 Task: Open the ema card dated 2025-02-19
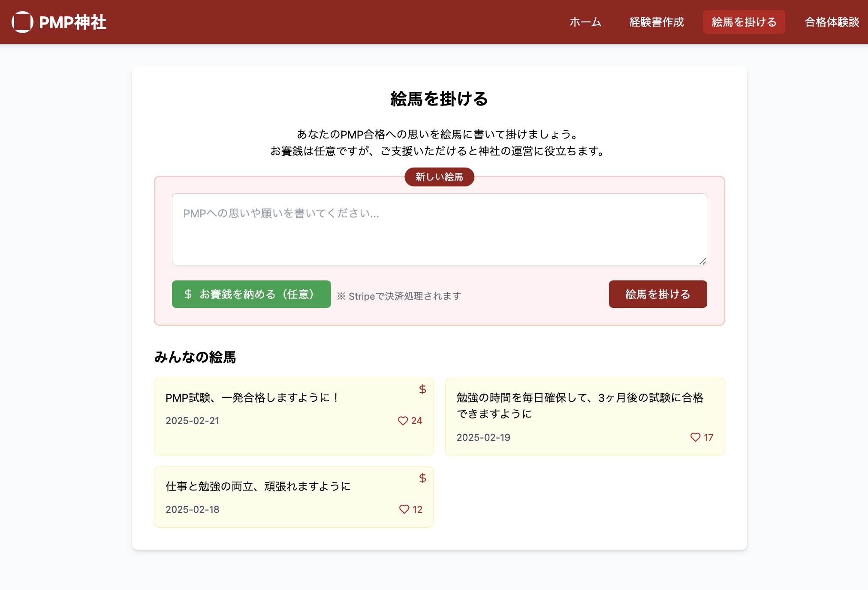[585, 416]
